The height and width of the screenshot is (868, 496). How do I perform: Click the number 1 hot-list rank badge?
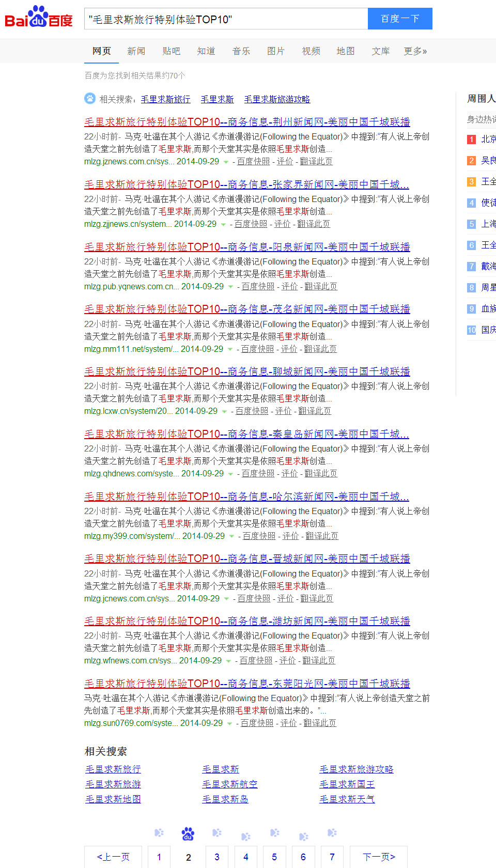pos(471,139)
